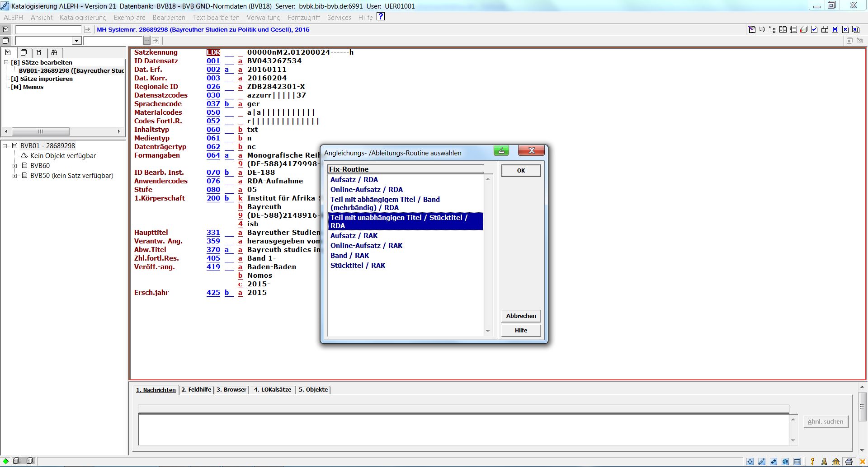
Task: Open the dropdown in the second toolbar row
Action: (76, 41)
